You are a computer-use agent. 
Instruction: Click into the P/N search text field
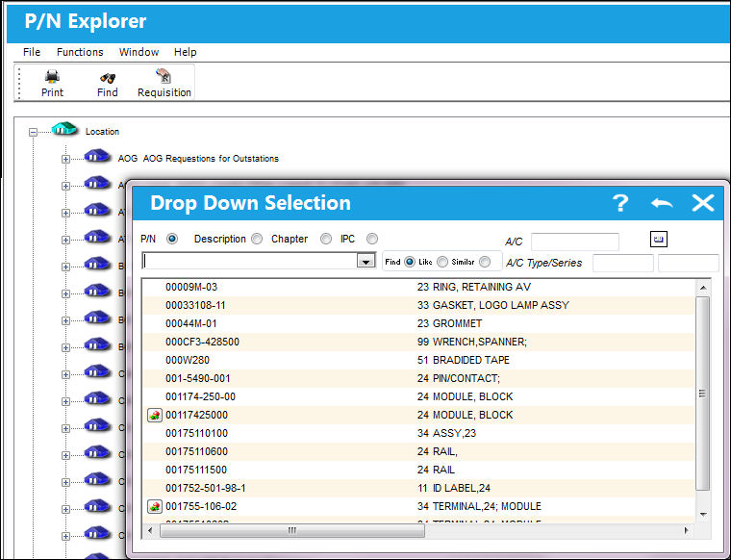249,261
